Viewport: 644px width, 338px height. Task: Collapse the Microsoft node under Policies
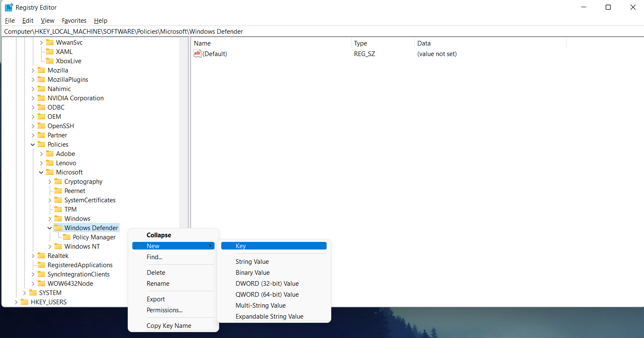[41, 172]
